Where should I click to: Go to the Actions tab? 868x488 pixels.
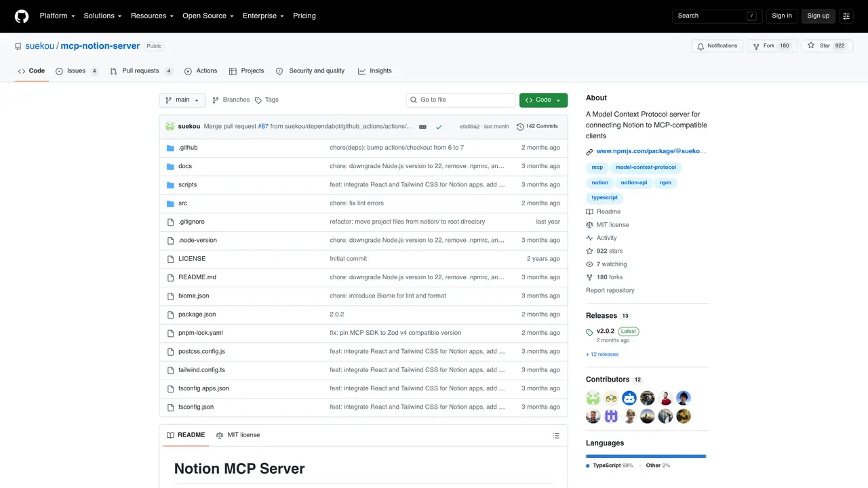pos(201,71)
